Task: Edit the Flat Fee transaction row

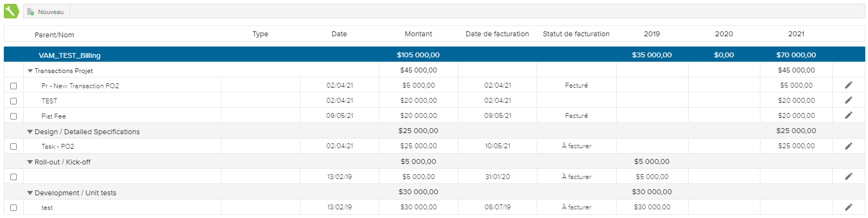Action: coord(849,115)
